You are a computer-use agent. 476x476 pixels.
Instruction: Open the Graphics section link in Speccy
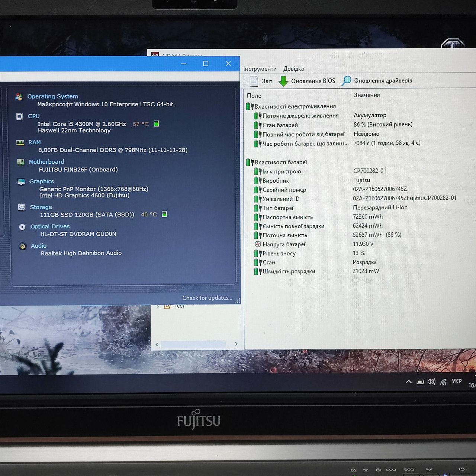tap(42, 181)
